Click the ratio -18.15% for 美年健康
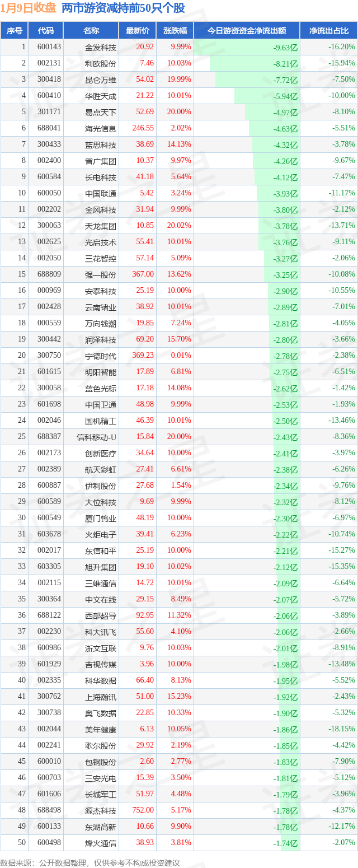 coord(341,729)
